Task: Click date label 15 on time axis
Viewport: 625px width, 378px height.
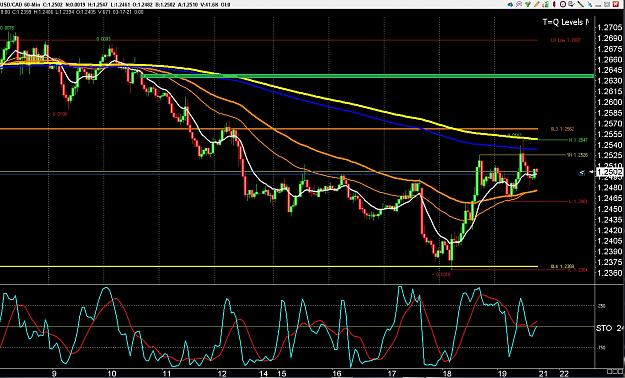Action: 282,374
